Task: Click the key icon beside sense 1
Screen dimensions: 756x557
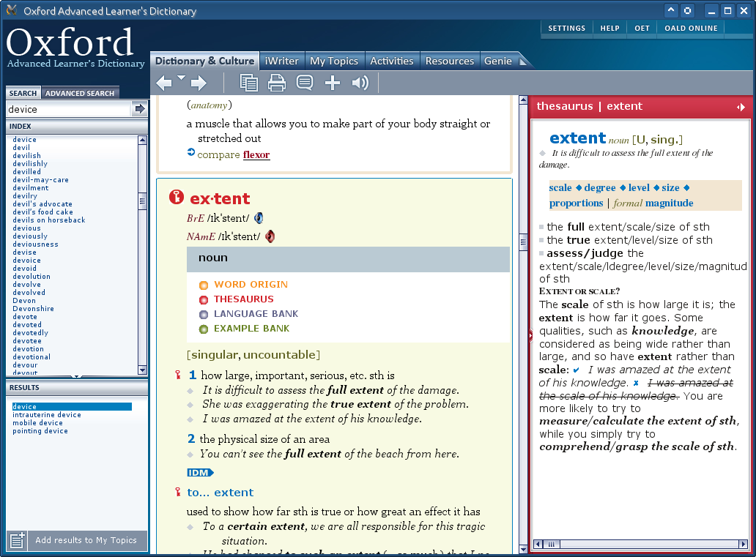Action: pos(178,375)
